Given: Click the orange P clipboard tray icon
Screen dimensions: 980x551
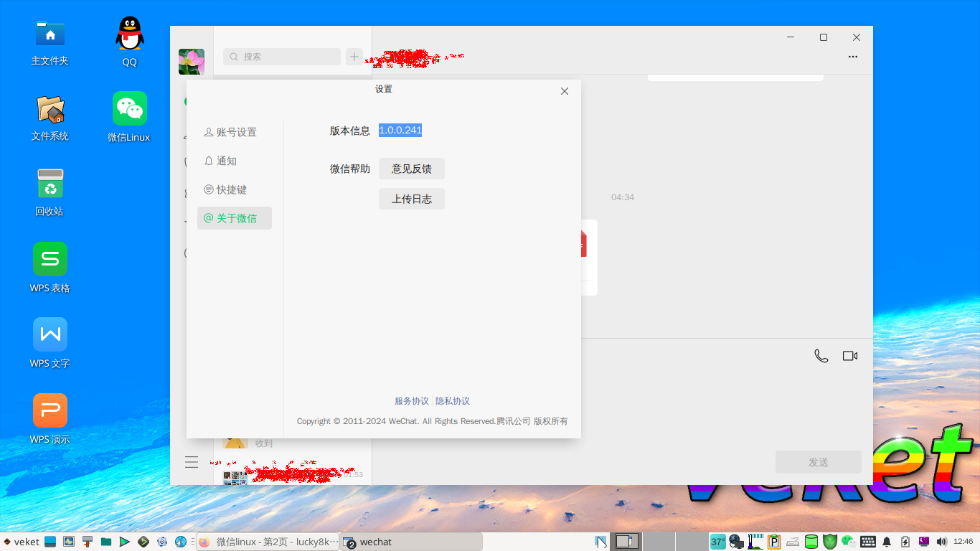Looking at the screenshot, I should (x=774, y=542).
